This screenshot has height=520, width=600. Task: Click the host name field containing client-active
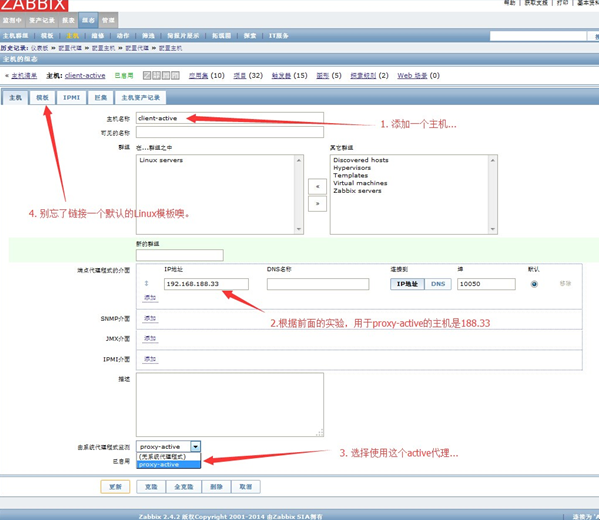click(230, 118)
